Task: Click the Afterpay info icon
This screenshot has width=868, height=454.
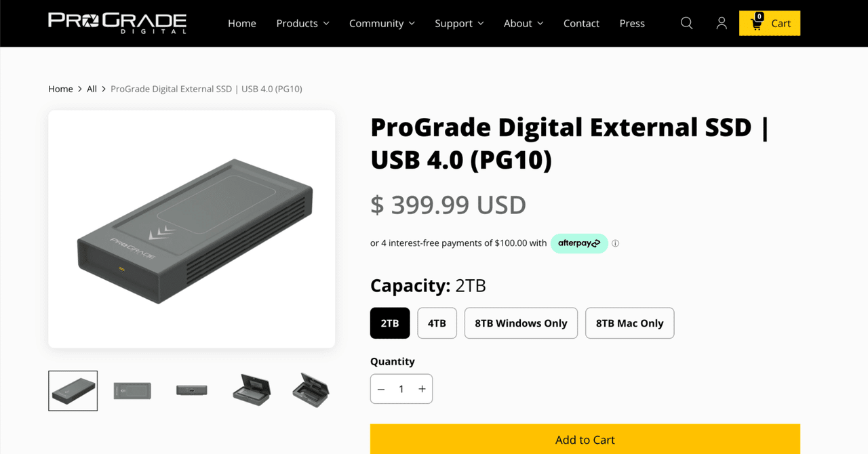Action: pos(615,243)
